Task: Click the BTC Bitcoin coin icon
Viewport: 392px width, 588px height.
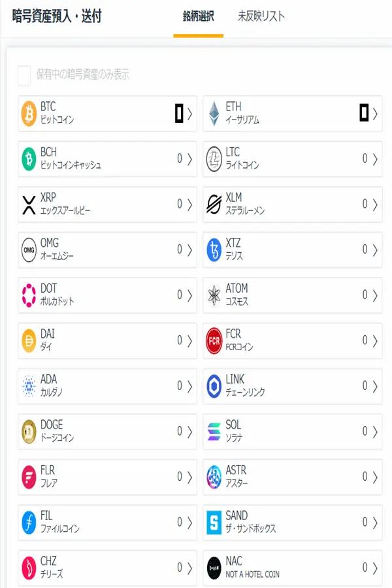Action: 29,114
